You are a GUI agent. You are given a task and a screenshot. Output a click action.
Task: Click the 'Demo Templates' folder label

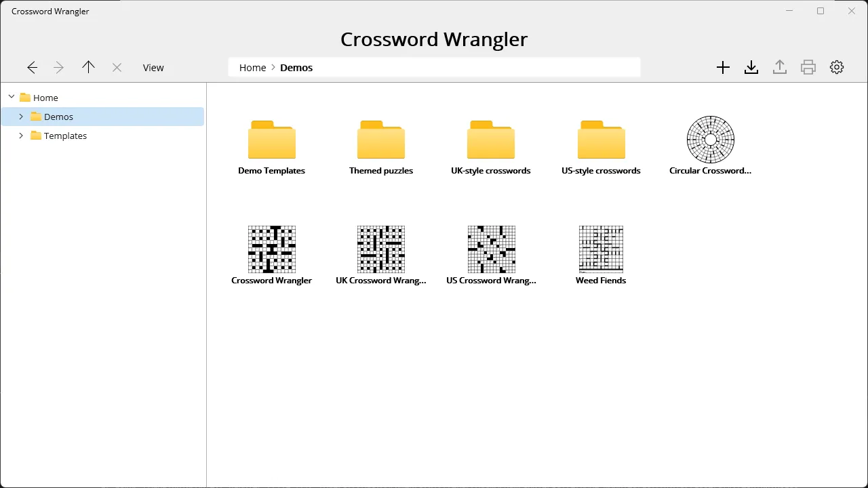(272, 171)
